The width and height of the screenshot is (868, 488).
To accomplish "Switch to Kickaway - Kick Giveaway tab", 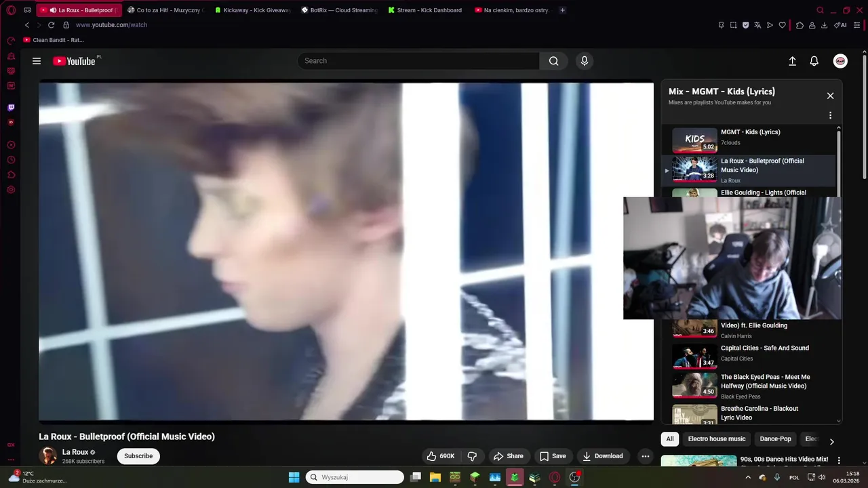I will tap(252, 10).
